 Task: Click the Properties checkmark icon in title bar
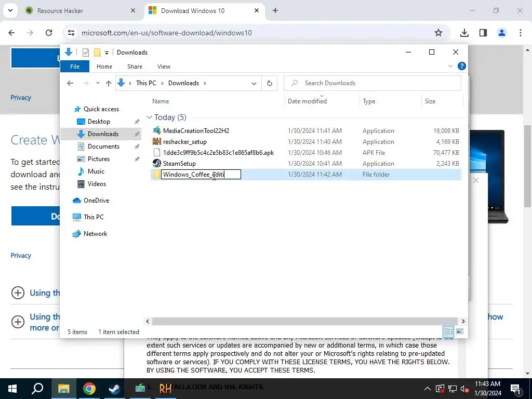(86, 52)
